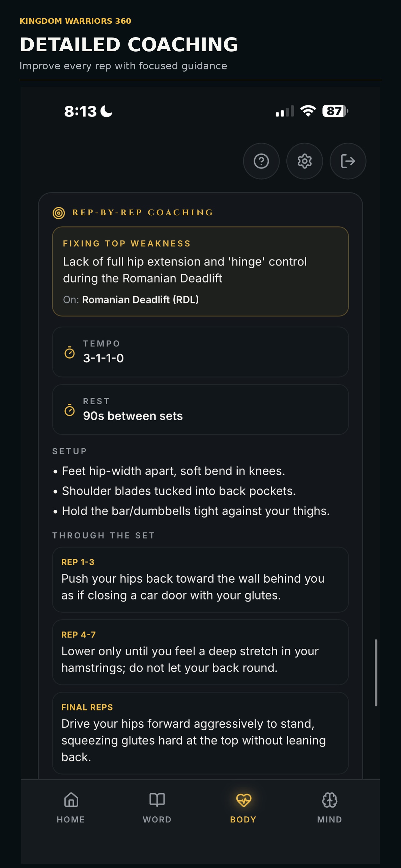Tap the Tempo stopwatch icon
This screenshot has width=401, height=868.
(70, 352)
